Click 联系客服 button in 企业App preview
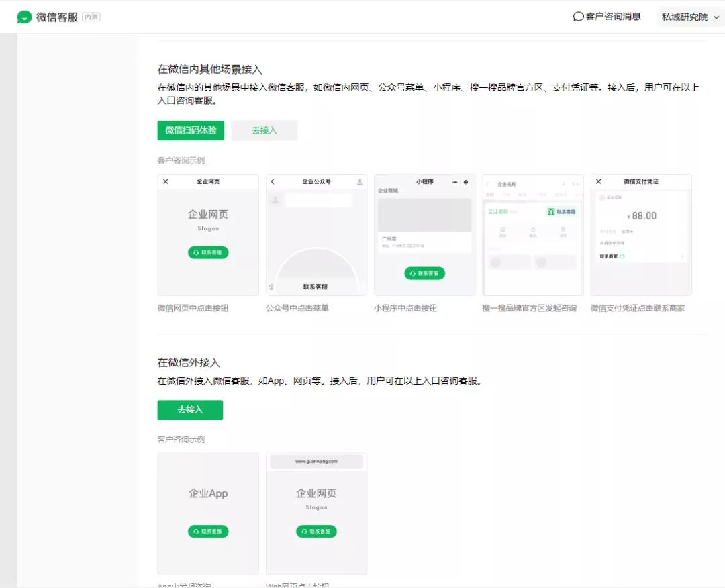This screenshot has width=725, height=588. pos(208,532)
